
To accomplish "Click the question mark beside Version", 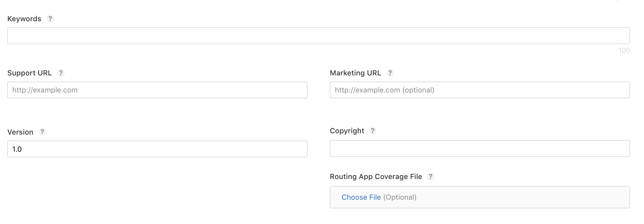I will click(42, 132).
